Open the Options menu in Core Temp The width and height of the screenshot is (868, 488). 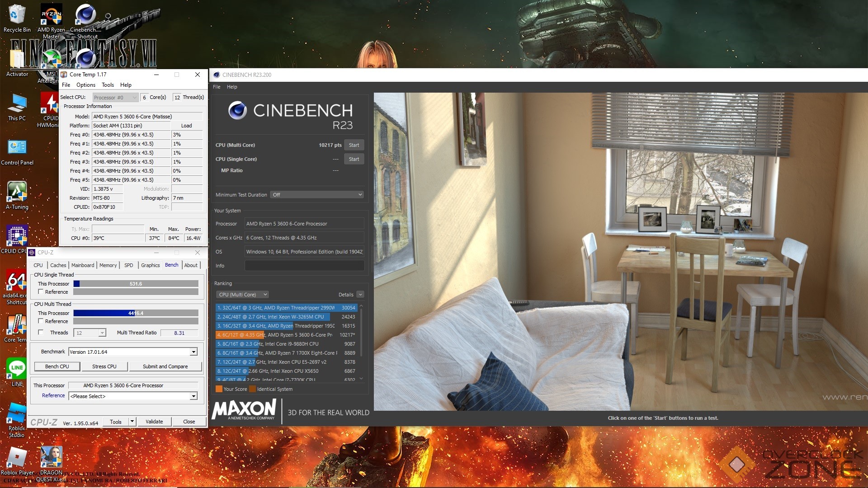[85, 85]
